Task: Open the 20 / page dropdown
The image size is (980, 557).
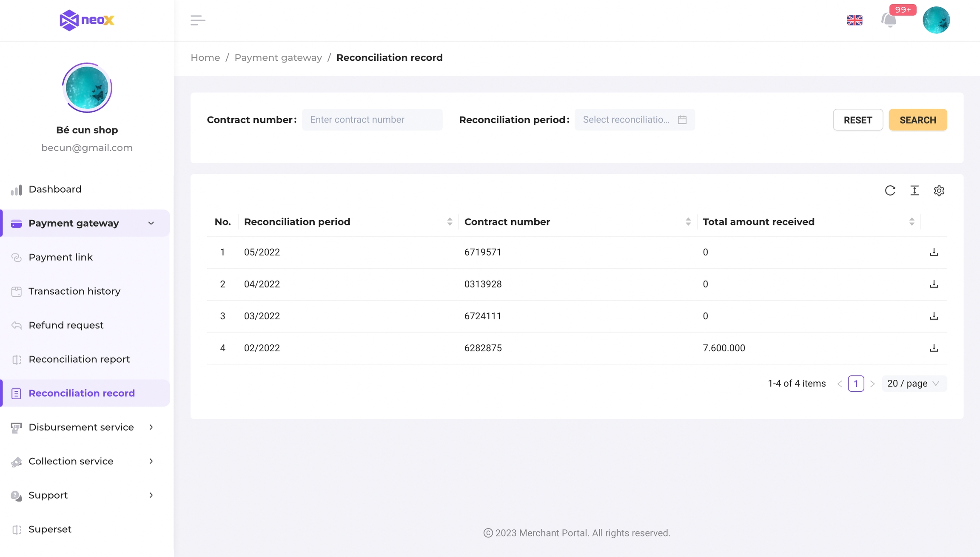Action: [914, 384]
